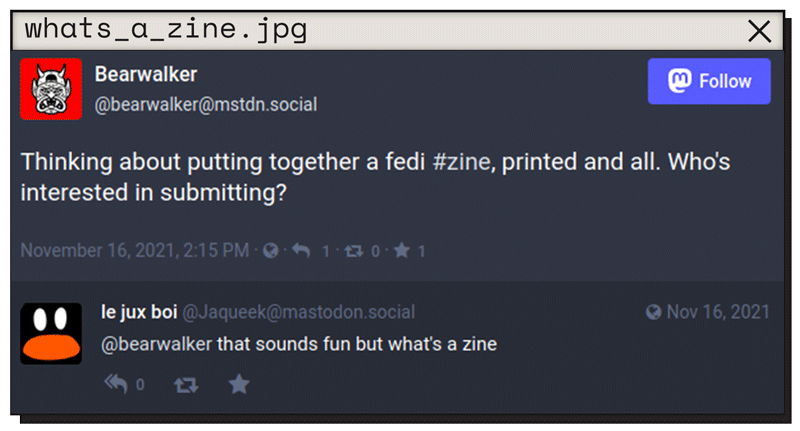Open the Bearwalker display name profile
The height and width of the screenshot is (431, 800).
[x=146, y=74]
